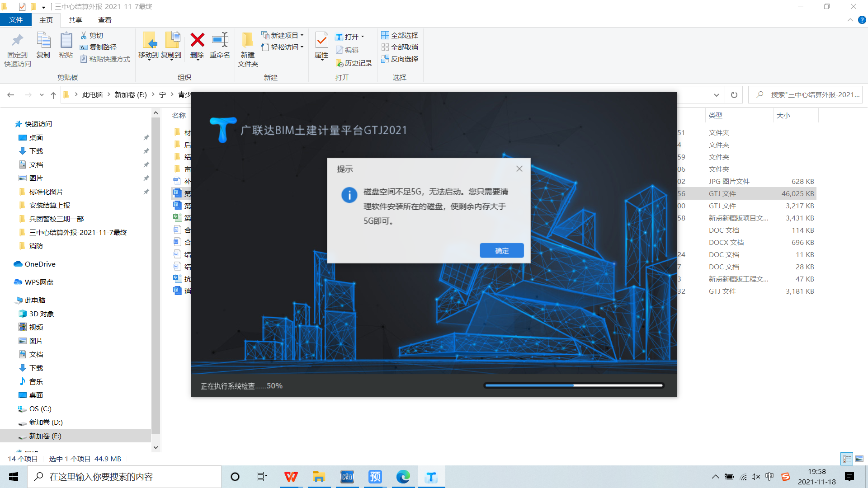The width and height of the screenshot is (868, 488).
Task: Sort by the 大小 column header
Action: point(783,116)
